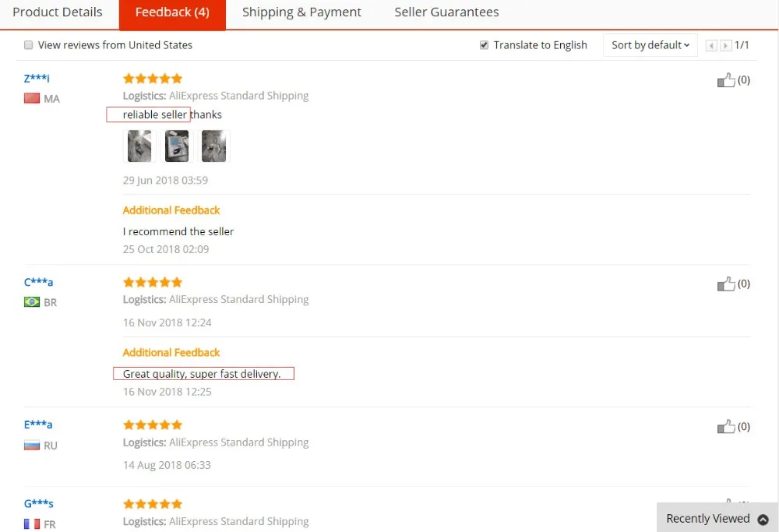Click the text "I recommend the seller"
The width and height of the screenshot is (779, 532).
coord(178,231)
